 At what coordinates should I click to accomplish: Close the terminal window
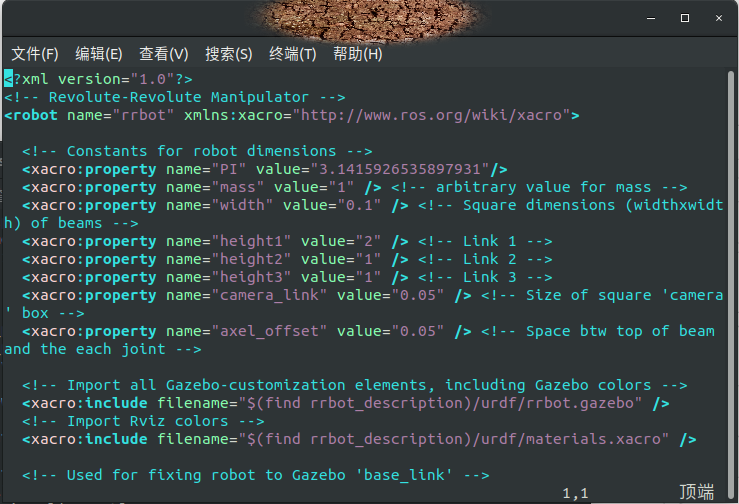(x=719, y=18)
